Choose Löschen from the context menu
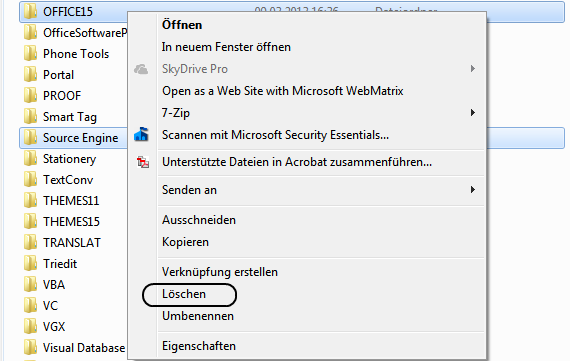This screenshot has width=570, height=361. tap(184, 294)
